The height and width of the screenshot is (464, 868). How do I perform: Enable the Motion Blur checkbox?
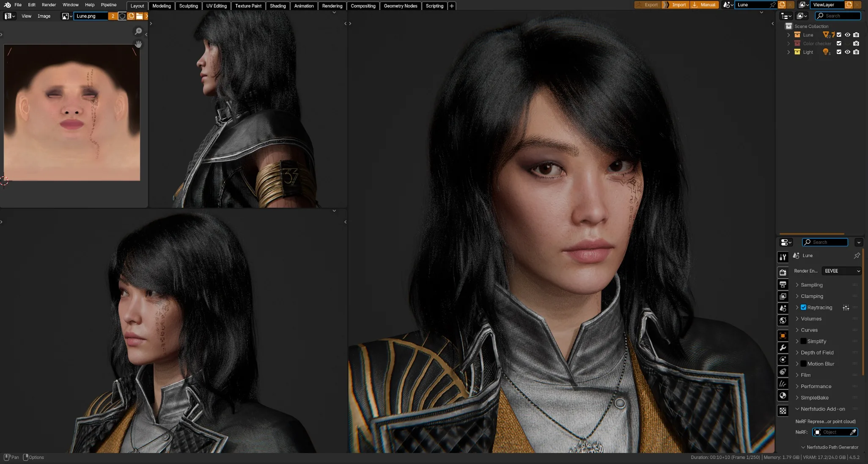803,364
